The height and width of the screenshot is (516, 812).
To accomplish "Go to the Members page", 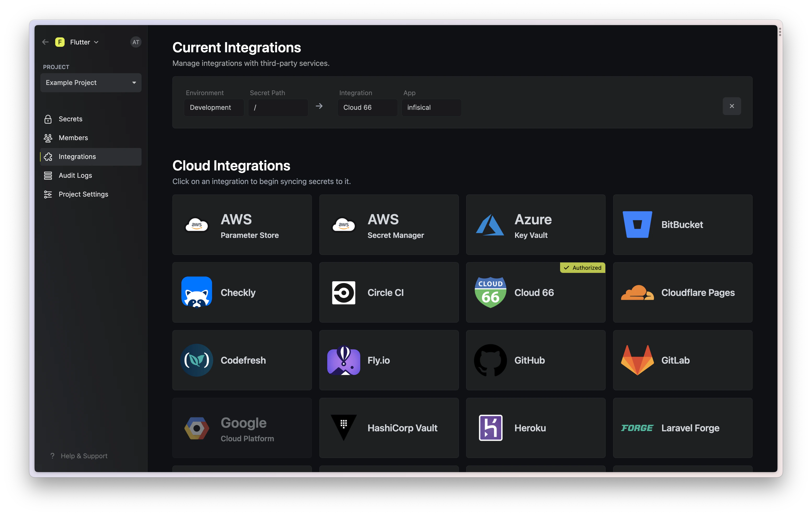I will [x=91, y=138].
